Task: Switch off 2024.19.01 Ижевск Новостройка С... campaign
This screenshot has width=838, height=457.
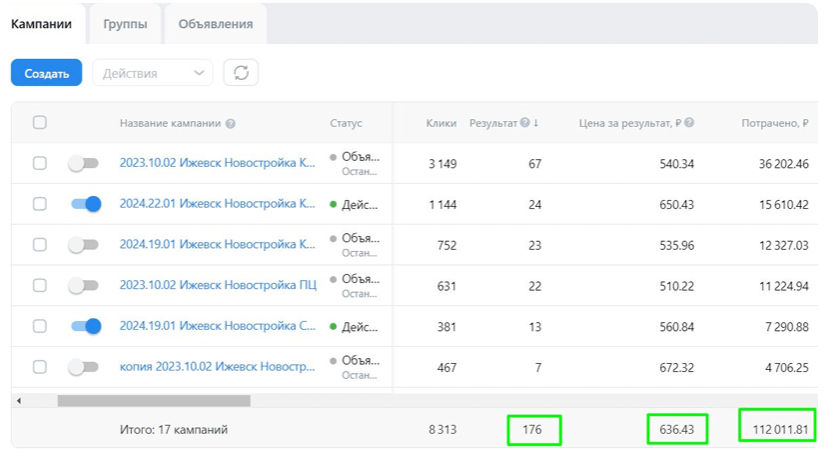Action: coord(86,326)
